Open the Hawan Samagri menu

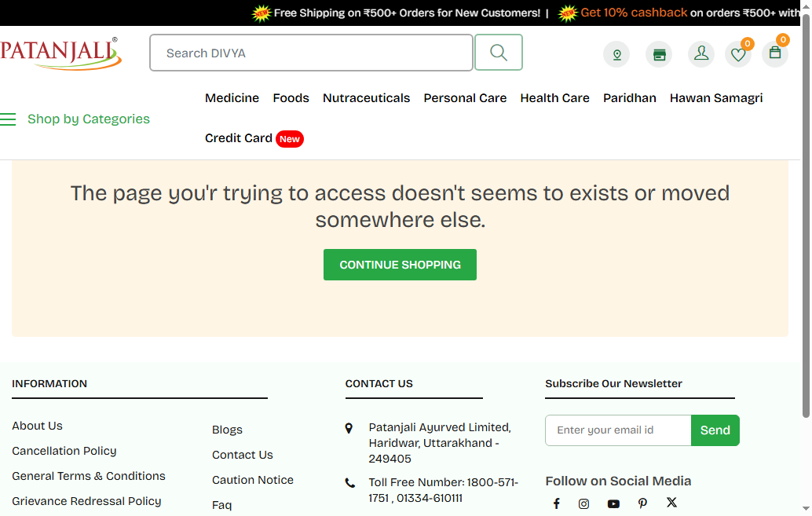click(716, 98)
